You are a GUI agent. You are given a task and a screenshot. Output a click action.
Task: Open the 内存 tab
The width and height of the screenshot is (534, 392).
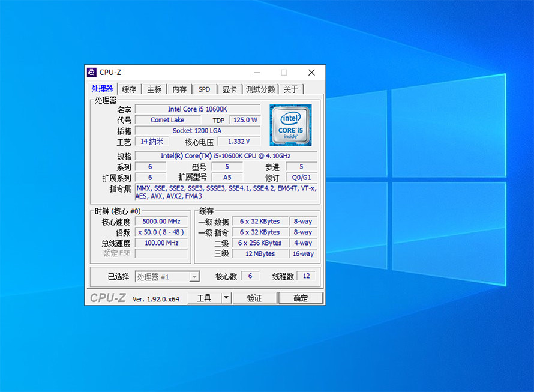179,89
